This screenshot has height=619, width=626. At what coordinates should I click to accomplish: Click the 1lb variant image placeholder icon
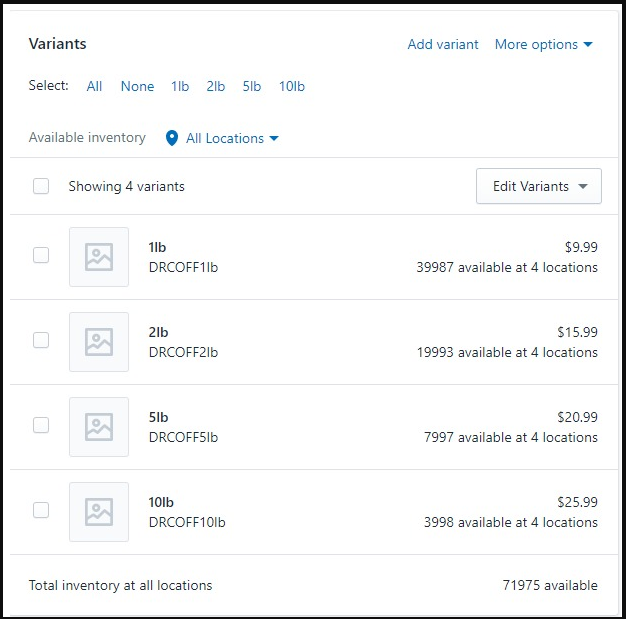coord(99,257)
